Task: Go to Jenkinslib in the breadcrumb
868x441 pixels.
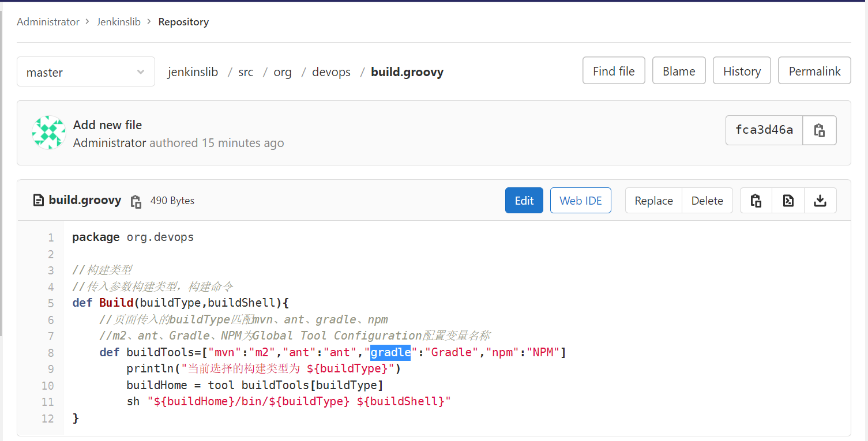Action: click(x=119, y=22)
